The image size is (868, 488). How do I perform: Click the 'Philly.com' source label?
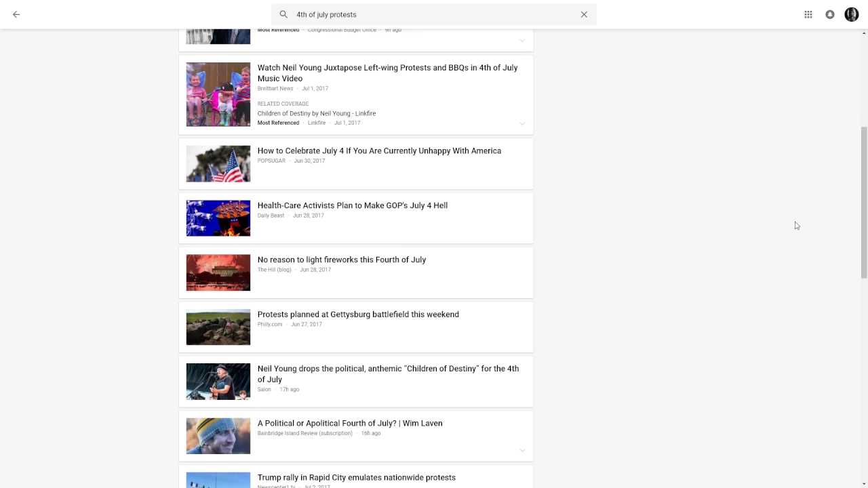pyautogui.click(x=270, y=325)
